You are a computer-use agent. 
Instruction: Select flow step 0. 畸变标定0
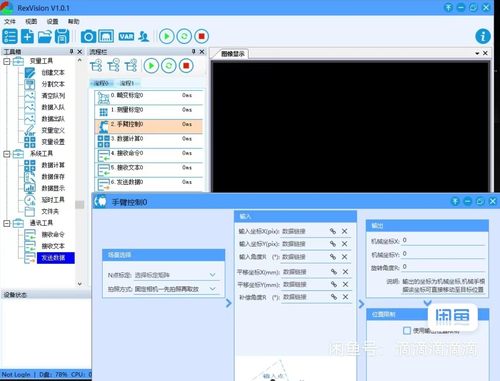pos(149,97)
